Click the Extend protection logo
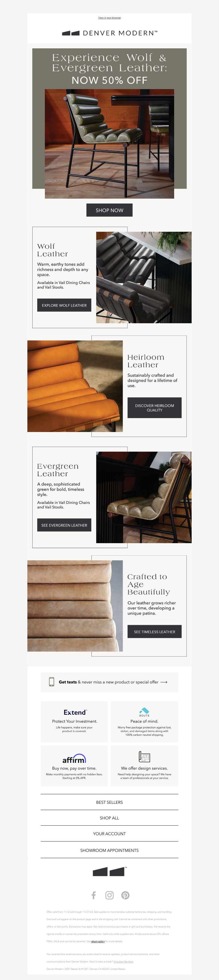This screenshot has width=219, height=980. pyautogui.click(x=75, y=712)
